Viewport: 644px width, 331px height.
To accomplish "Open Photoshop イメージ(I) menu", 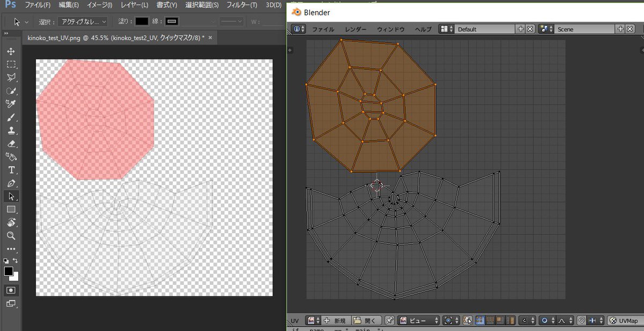I will coord(99,5).
